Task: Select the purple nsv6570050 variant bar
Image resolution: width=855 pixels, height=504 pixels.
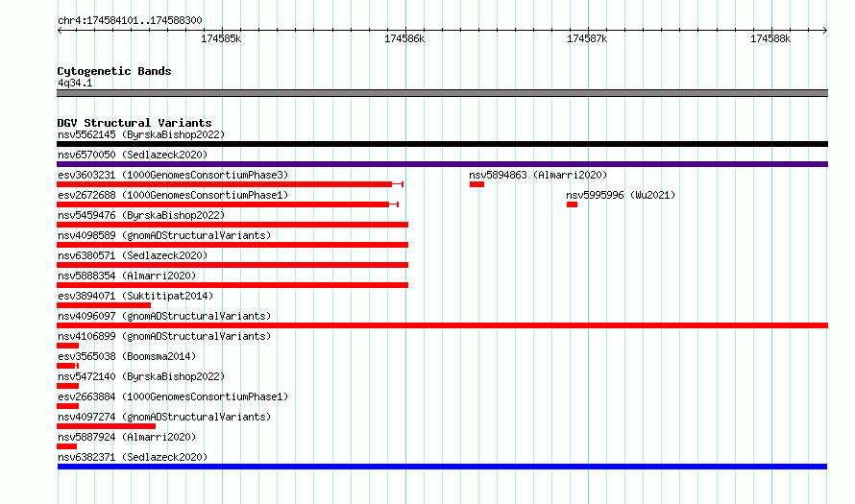Action: (442, 164)
